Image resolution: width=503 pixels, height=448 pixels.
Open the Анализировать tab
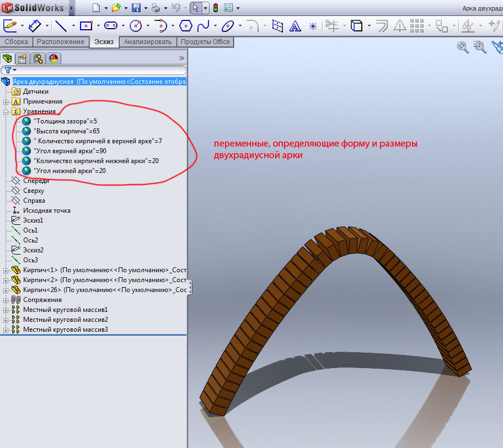pyautogui.click(x=148, y=42)
